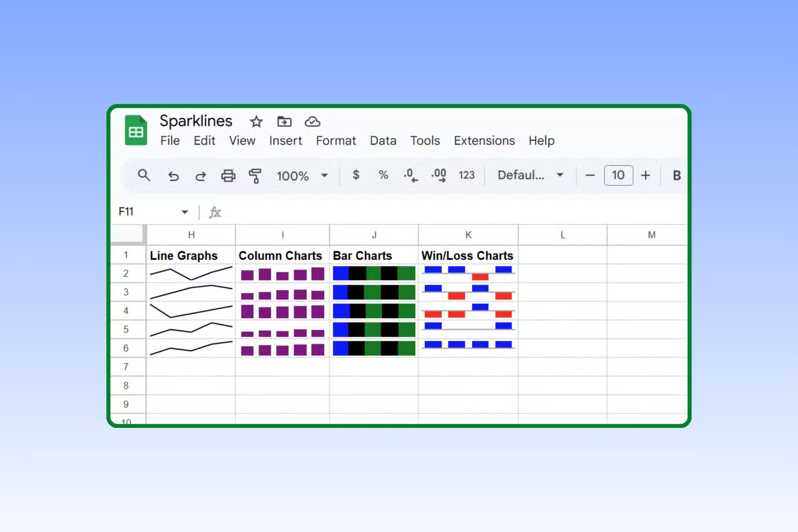The height and width of the screenshot is (532, 798).
Task: Decrease decimal places
Action: 411,176
